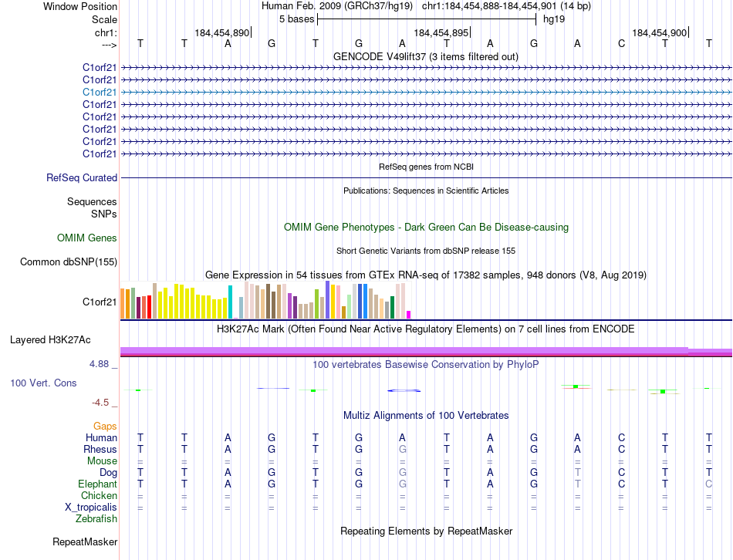Click the GENCODE V49lift37 track title
Screen dimensions: 733x560
[x=426, y=56]
